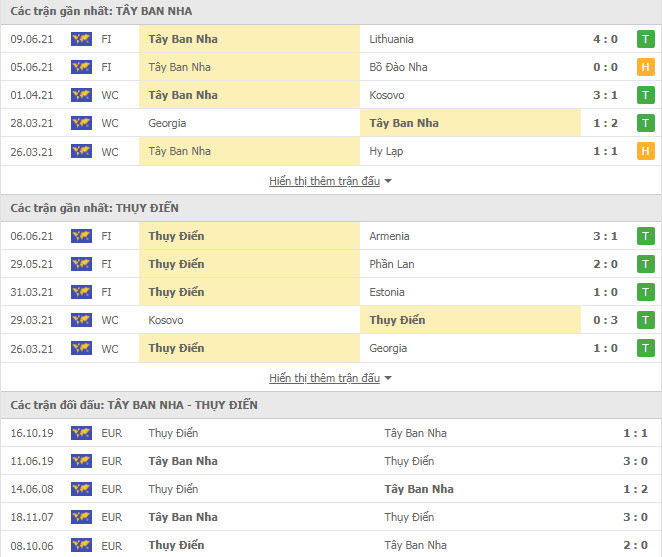Open Tây Ban Nha vs Lithuania match row

331,39
